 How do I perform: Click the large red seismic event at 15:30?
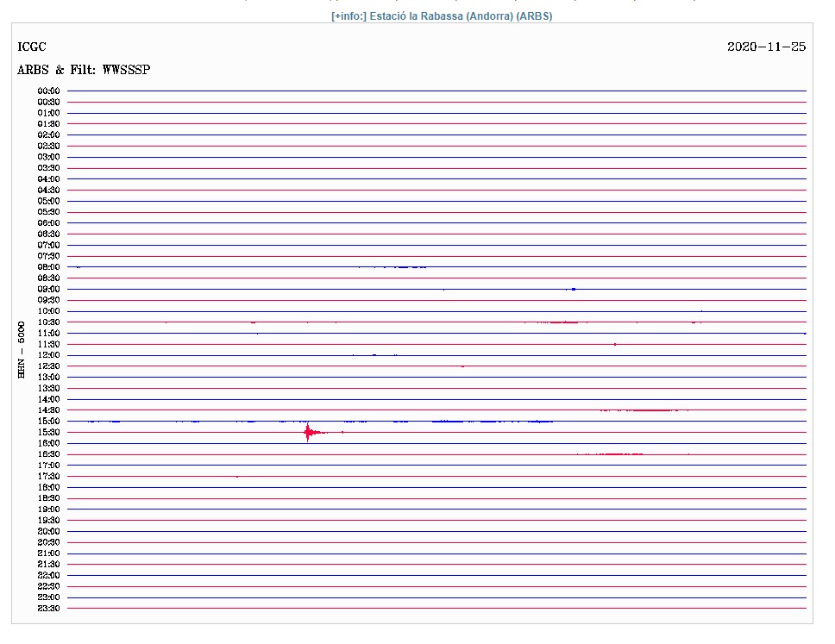point(309,432)
